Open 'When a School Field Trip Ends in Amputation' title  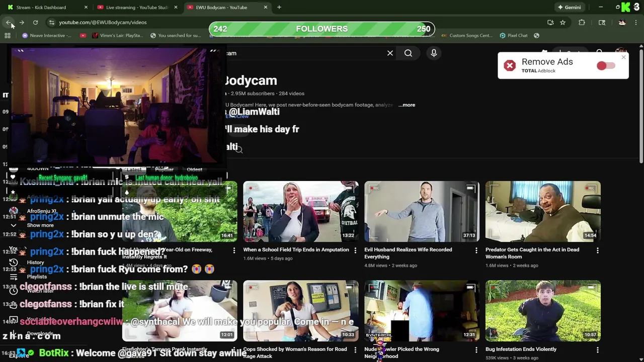click(296, 249)
